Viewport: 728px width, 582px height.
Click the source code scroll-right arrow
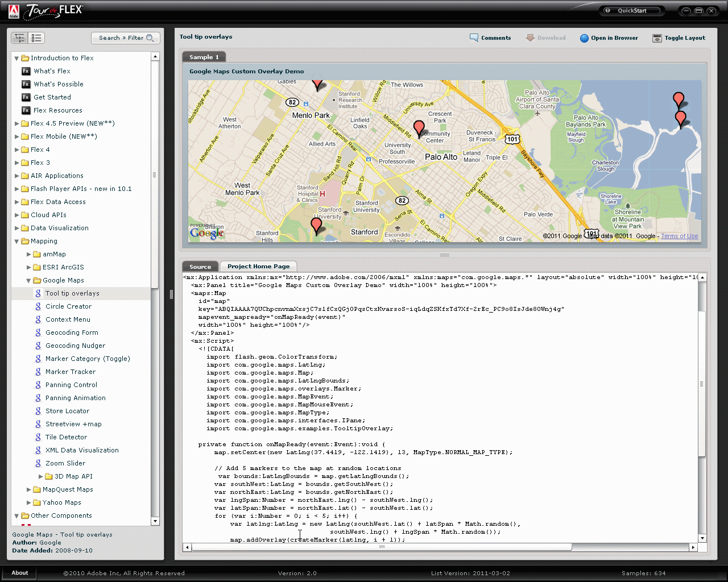693,547
